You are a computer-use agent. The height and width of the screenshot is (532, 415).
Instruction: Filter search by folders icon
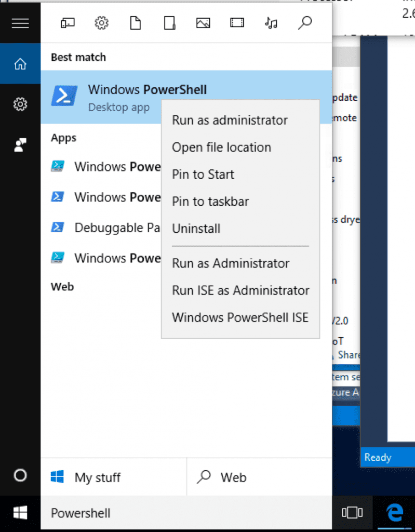[169, 23]
